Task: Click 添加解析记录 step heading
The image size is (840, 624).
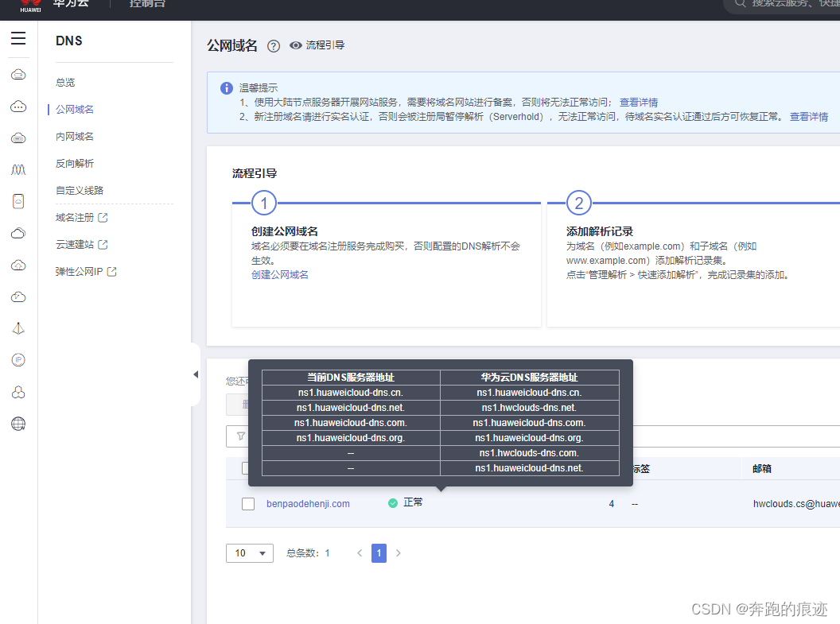Action: pos(600,231)
